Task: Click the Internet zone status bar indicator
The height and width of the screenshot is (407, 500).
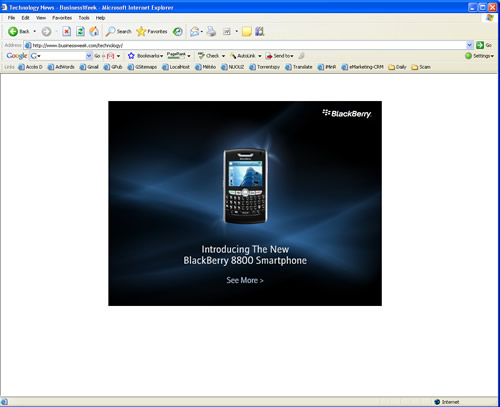Action: (x=447, y=402)
